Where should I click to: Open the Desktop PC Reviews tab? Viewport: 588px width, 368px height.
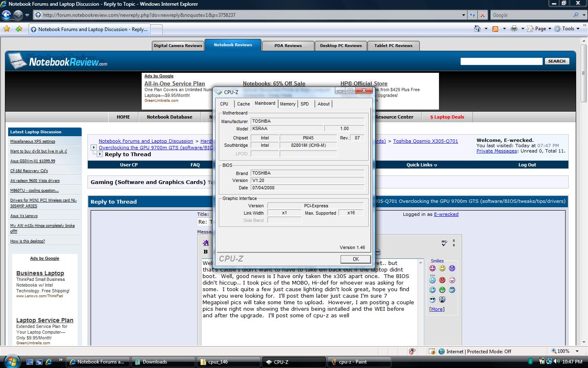[x=341, y=45]
